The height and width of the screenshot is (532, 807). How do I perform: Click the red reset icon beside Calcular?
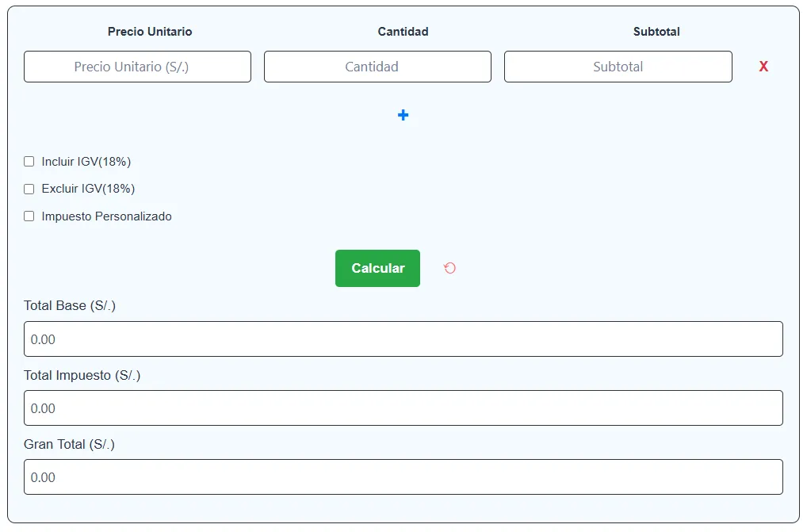(449, 268)
